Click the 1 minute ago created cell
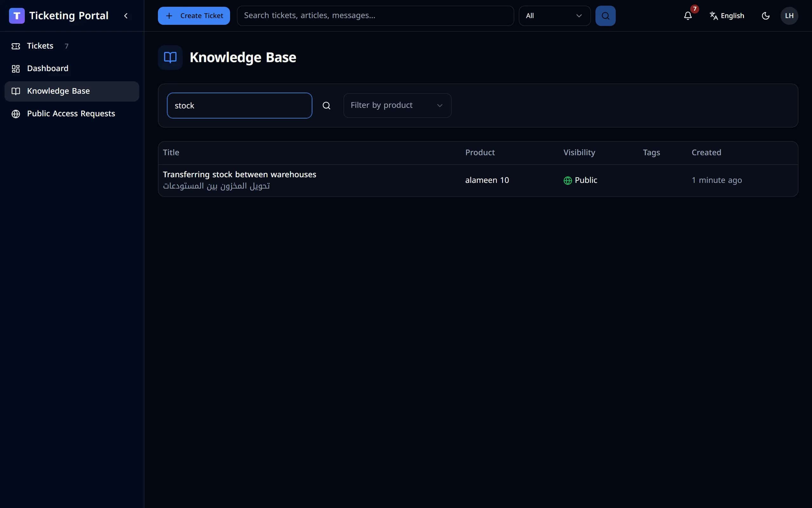Viewport: 812px width, 508px height. tap(717, 180)
